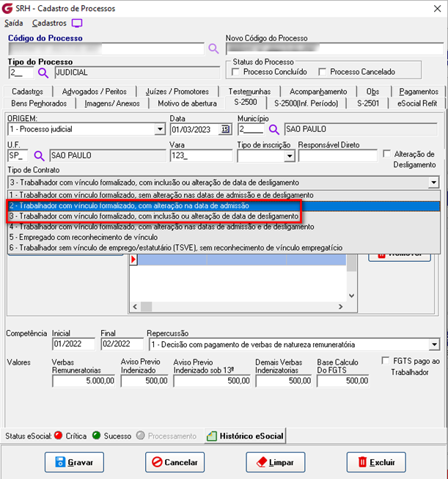Click grid vertical scroll-down arrow
This screenshot has height=479, width=448.
351,296
